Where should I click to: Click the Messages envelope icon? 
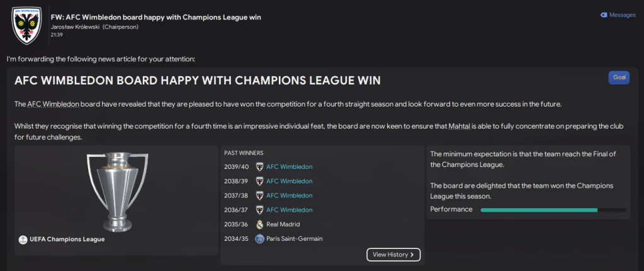604,14
